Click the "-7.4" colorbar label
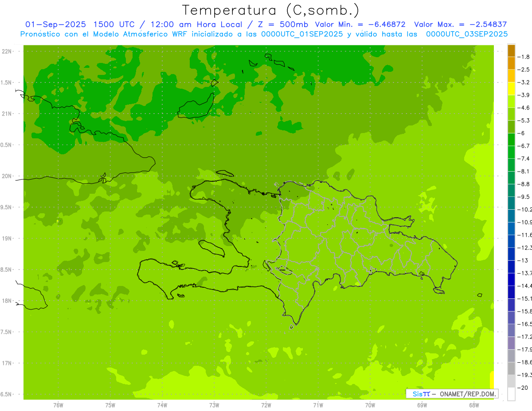Screen dimensions: 532x411 click(x=524, y=159)
